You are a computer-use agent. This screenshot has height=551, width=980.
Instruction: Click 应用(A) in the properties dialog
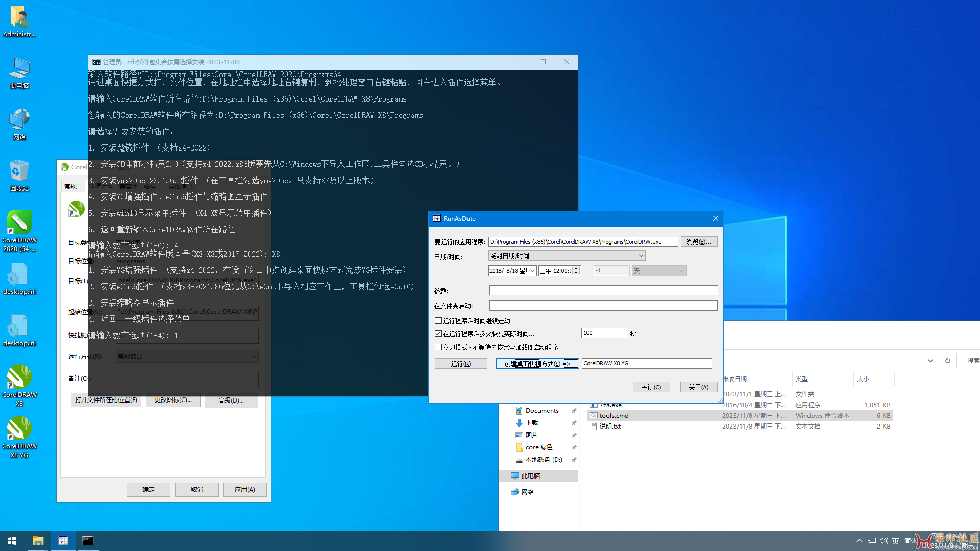(245, 490)
